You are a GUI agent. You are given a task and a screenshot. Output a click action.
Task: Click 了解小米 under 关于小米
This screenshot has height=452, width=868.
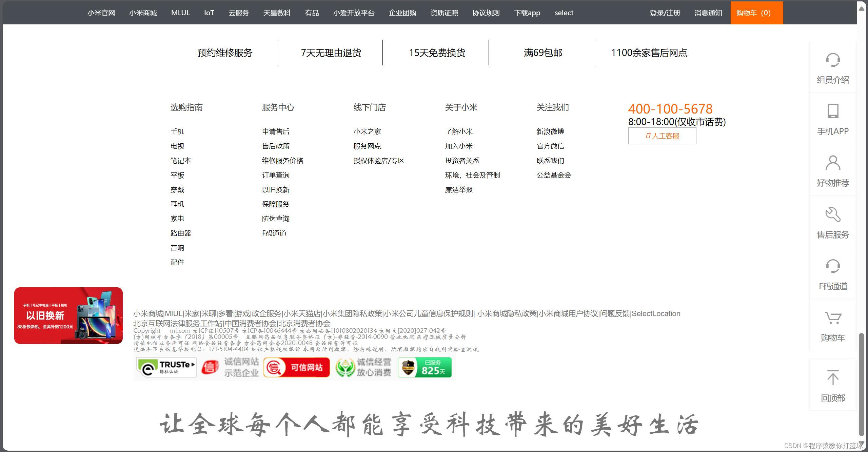click(459, 131)
